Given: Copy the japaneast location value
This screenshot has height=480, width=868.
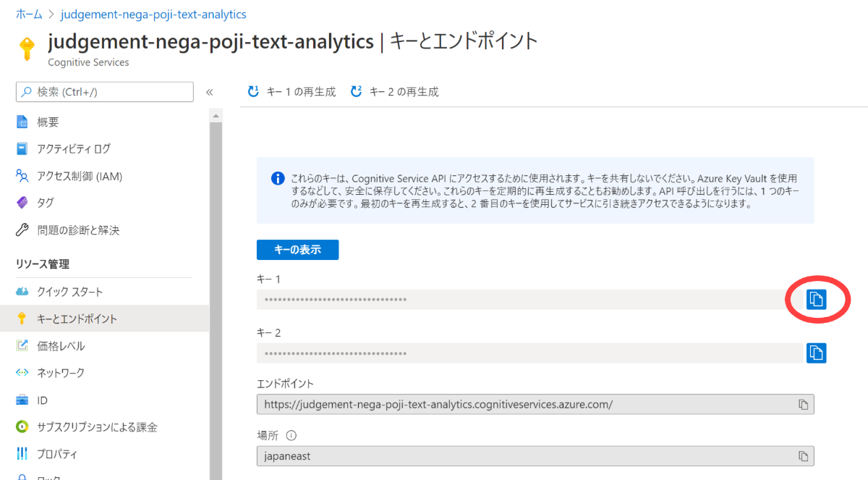Looking at the screenshot, I should pyautogui.click(x=803, y=456).
